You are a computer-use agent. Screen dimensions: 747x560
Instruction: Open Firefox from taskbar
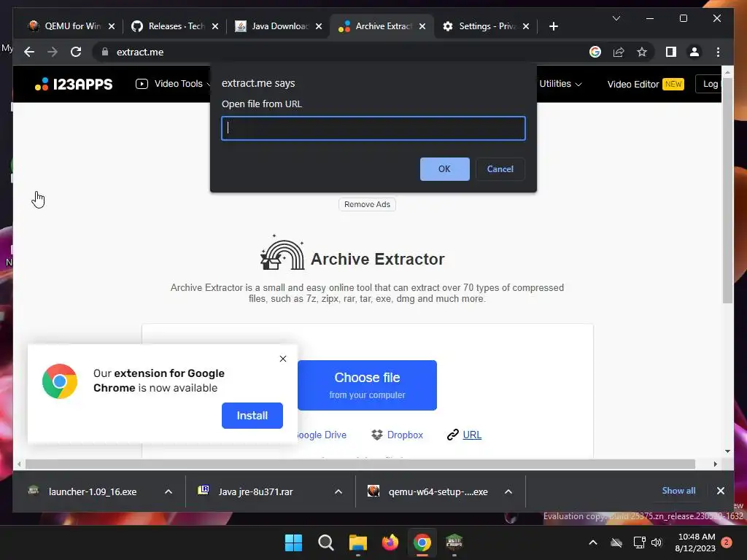coord(390,542)
